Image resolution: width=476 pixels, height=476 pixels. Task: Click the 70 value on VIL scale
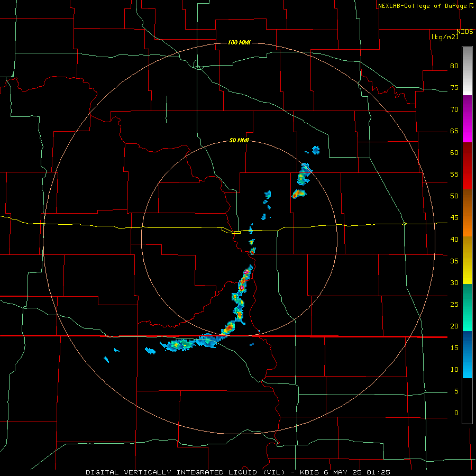click(x=454, y=109)
